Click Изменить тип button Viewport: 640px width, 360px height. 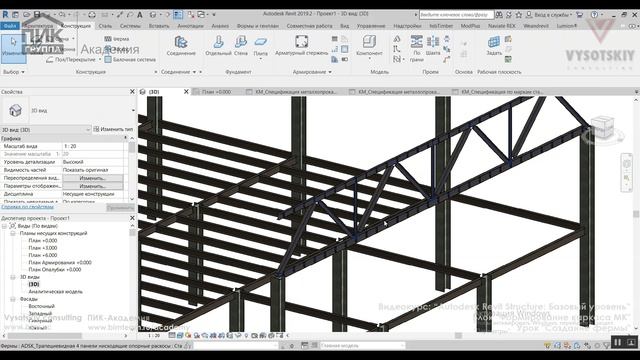click(113, 129)
